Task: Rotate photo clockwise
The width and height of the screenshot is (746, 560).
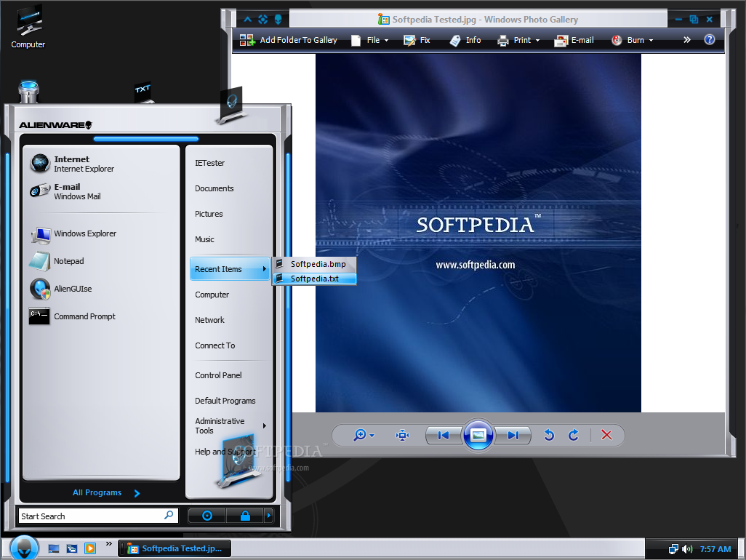Action: (x=574, y=435)
